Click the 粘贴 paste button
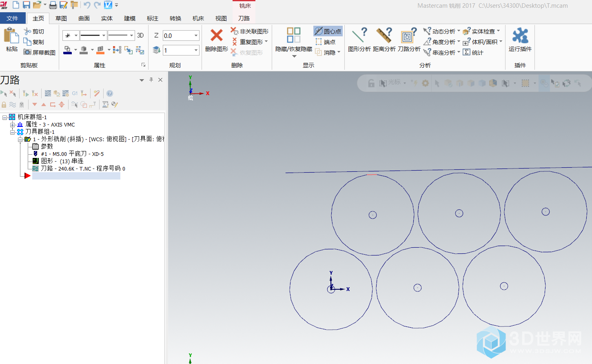This screenshot has height=364, width=592. (x=11, y=40)
